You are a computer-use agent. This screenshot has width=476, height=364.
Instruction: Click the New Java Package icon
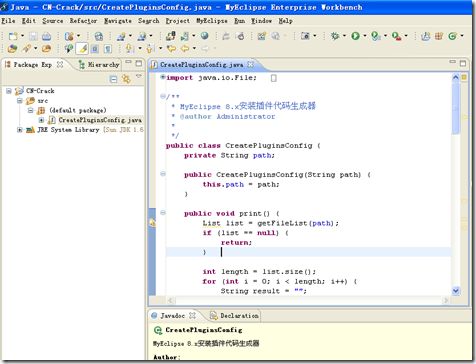click(439, 36)
